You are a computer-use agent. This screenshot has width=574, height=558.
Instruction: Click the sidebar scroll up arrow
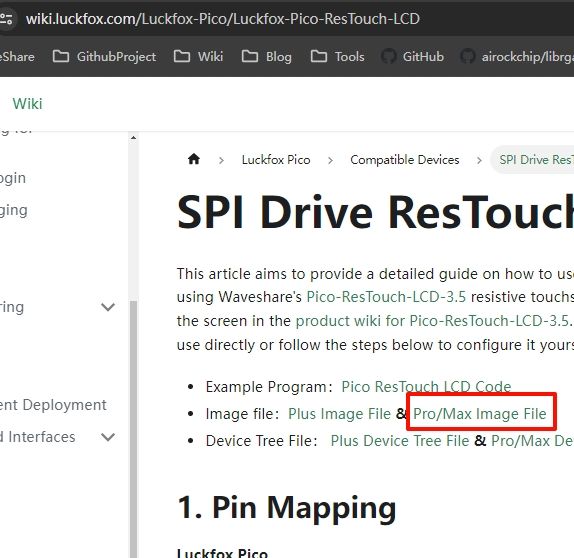click(x=133, y=138)
